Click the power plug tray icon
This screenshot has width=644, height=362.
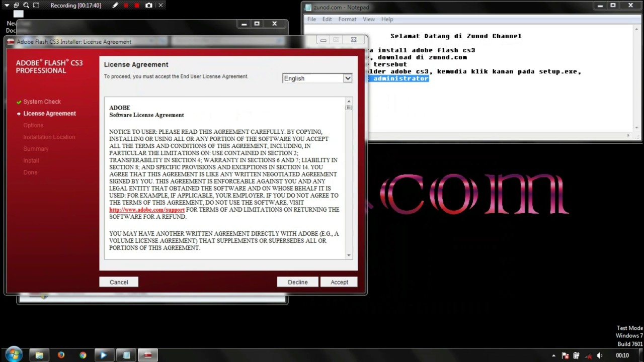click(577, 355)
